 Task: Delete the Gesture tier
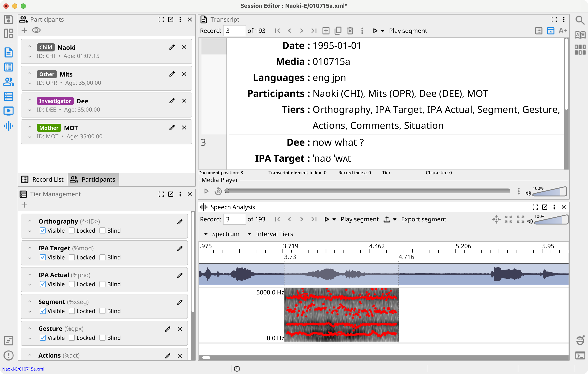180,329
